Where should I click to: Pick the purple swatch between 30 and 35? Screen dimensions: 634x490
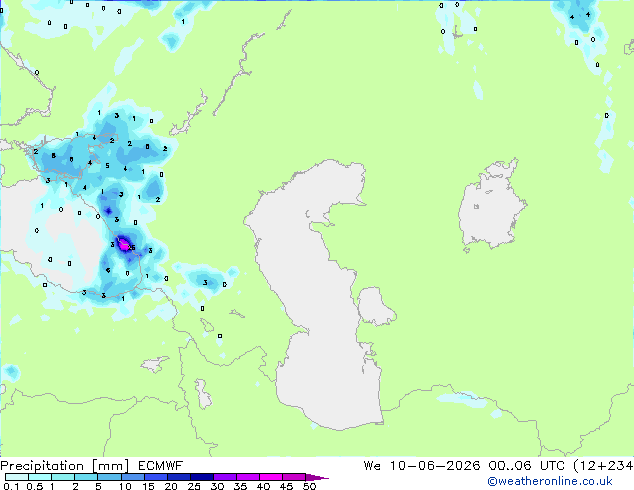coord(225,477)
